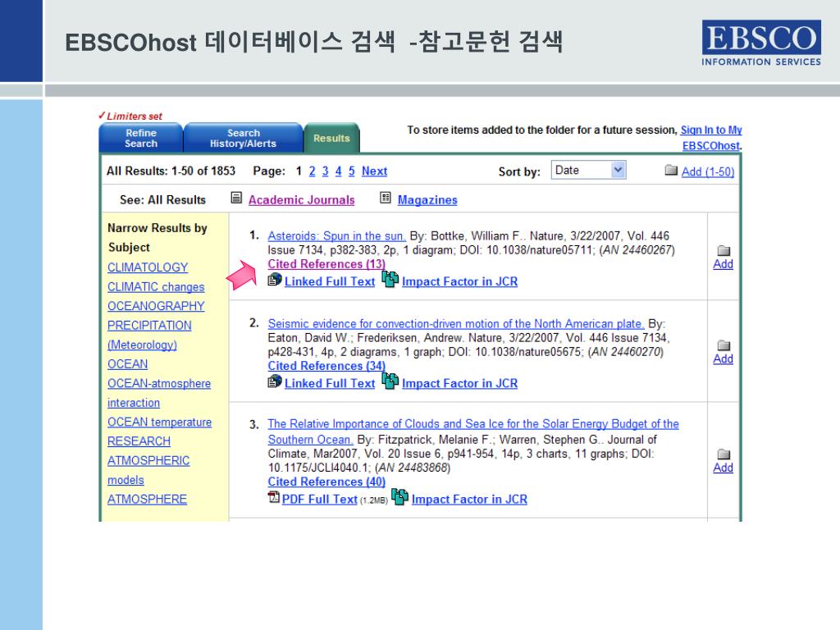Screen dimensions: 840x630
Task: Click folder icon for Seismic evidence result
Action: click(724, 345)
